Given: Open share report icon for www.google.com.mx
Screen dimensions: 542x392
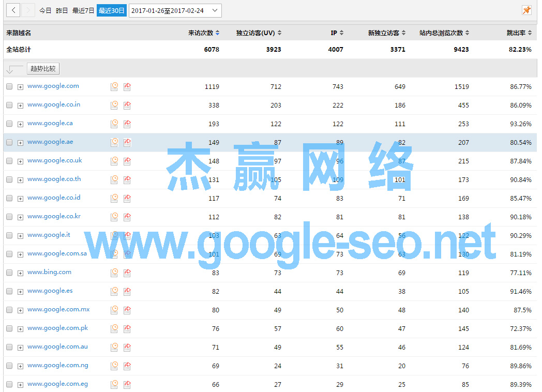Looking at the screenshot, I should point(127,310).
